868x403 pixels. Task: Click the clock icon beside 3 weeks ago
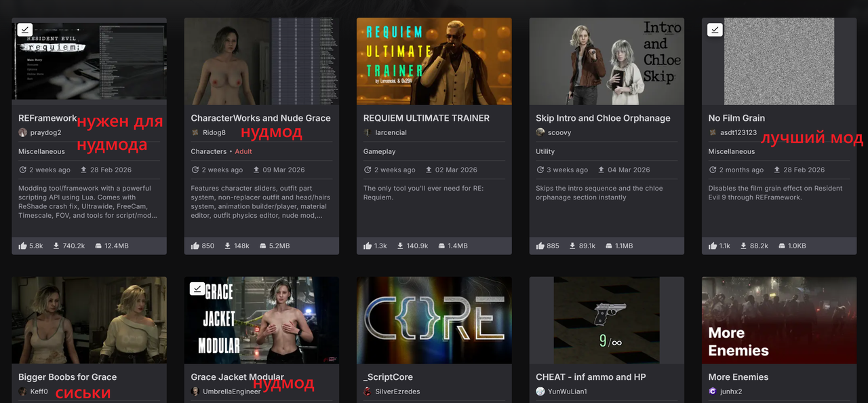[540, 170]
